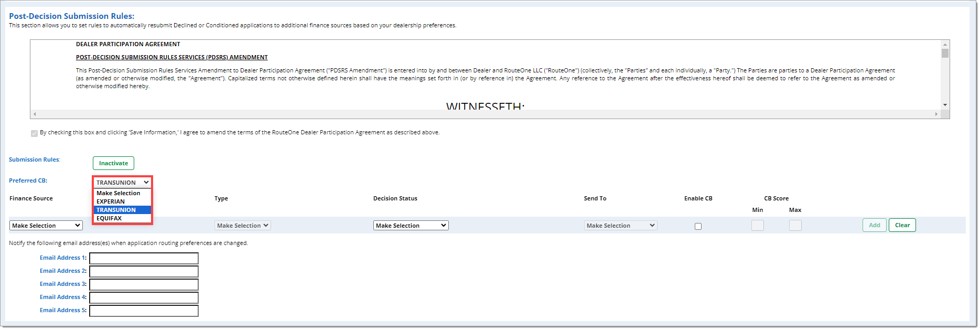Click the 'Preferred CB:' label

click(28, 180)
